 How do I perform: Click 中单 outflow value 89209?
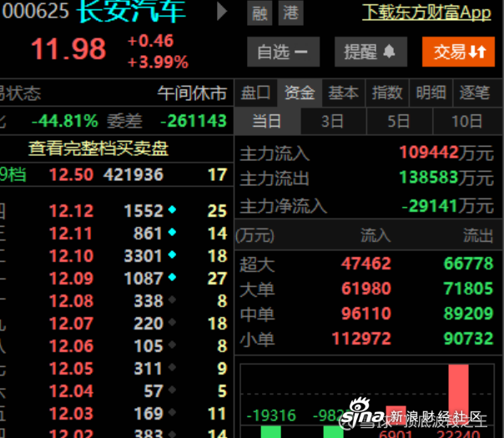click(x=468, y=314)
